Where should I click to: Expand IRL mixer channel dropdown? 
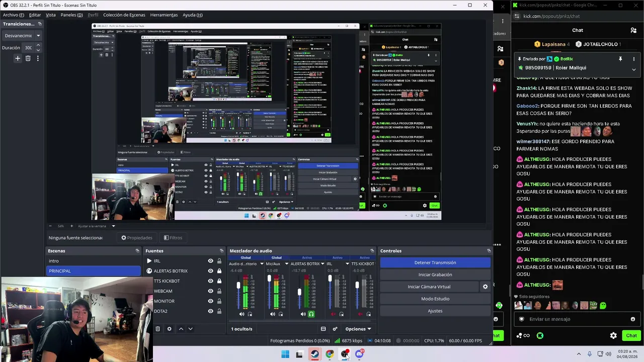pyautogui.click(x=347, y=264)
